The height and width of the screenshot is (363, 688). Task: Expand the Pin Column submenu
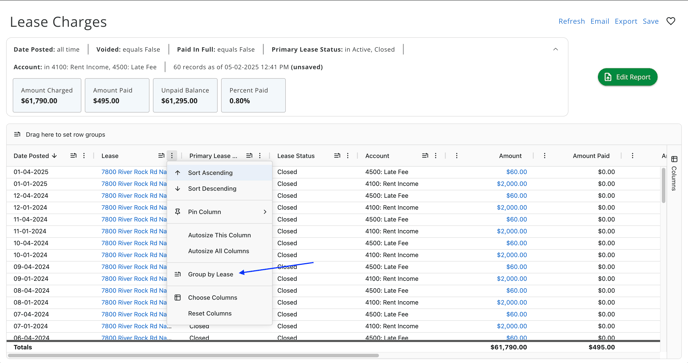click(x=219, y=212)
